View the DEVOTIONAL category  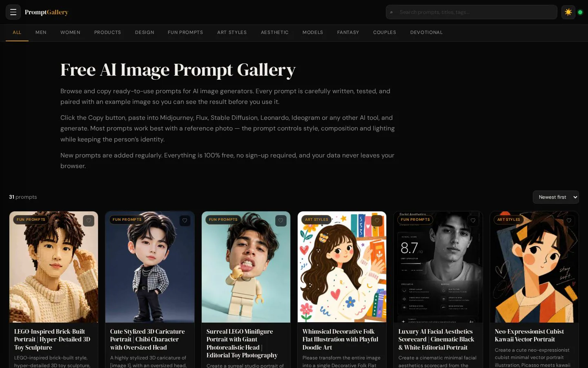(x=426, y=32)
